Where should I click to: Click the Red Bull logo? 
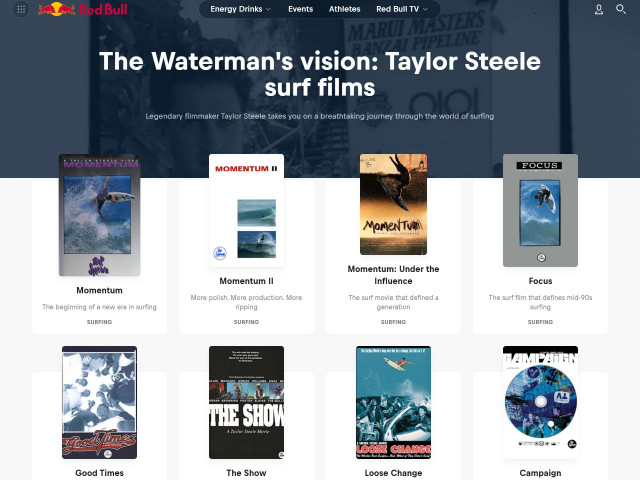[x=83, y=9]
